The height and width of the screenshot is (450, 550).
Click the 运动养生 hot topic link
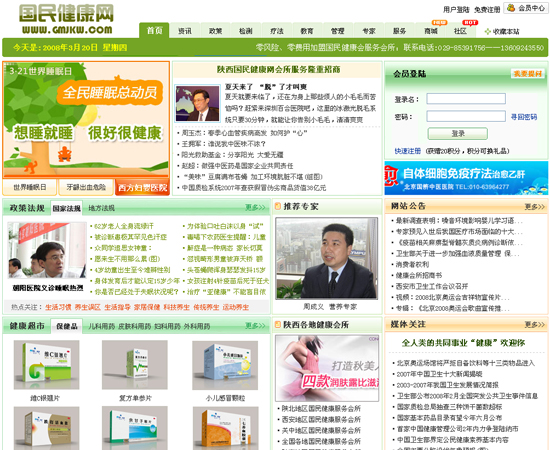[236, 307]
